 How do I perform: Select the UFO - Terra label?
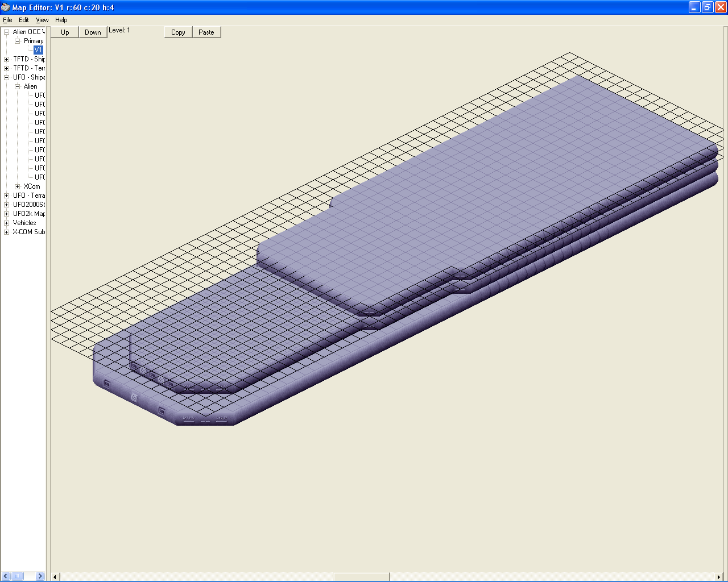(29, 196)
